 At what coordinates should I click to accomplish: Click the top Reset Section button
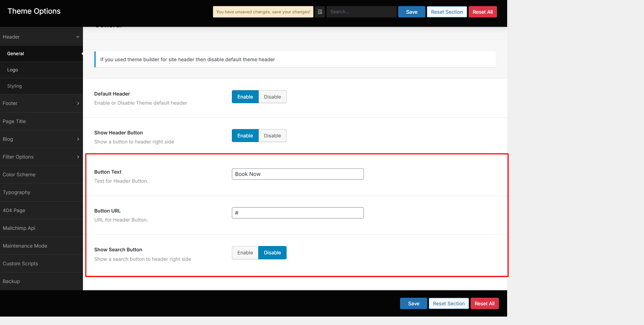(x=447, y=12)
